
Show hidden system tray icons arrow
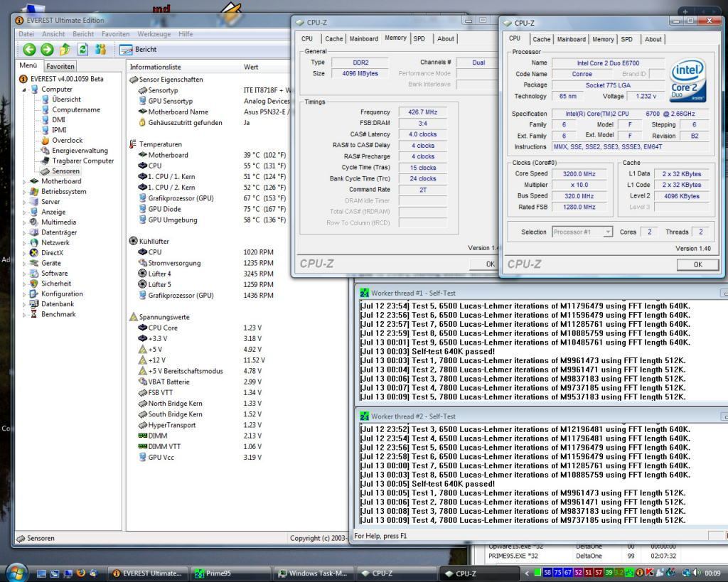click(527, 573)
